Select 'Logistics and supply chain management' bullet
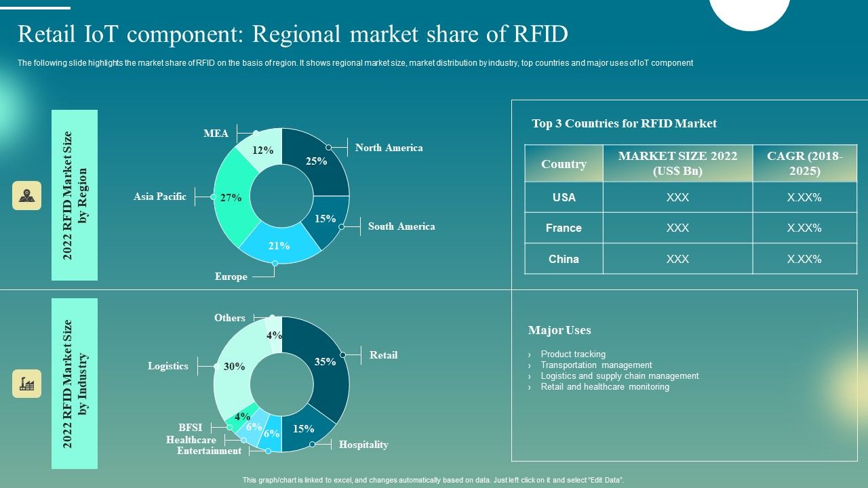 click(x=619, y=375)
